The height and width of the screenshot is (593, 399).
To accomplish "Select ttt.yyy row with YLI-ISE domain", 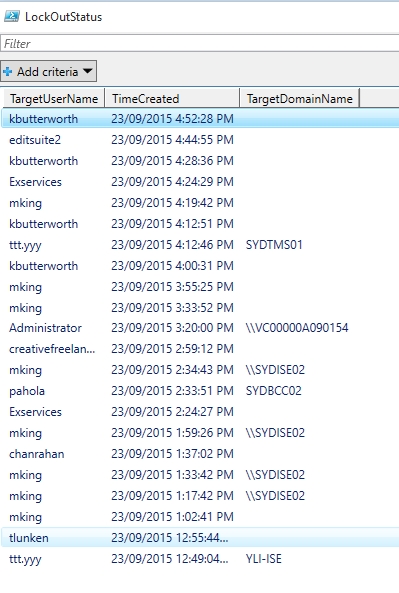I will click(200, 559).
